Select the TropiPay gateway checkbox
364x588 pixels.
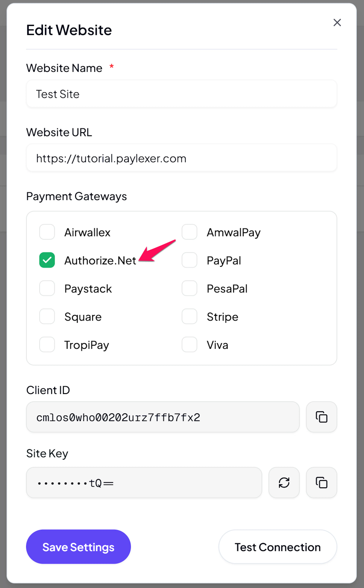pos(47,345)
